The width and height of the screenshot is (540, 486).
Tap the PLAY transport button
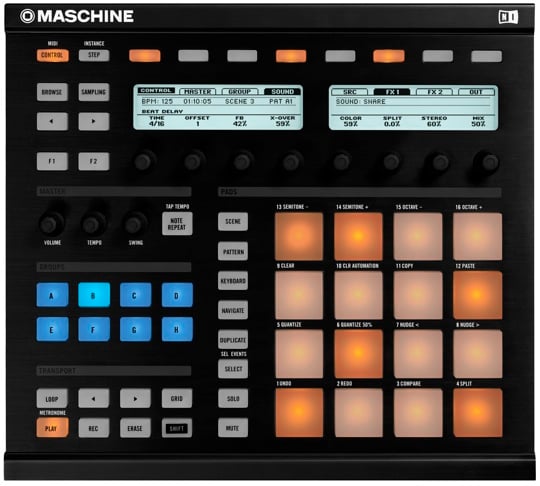(x=52, y=428)
